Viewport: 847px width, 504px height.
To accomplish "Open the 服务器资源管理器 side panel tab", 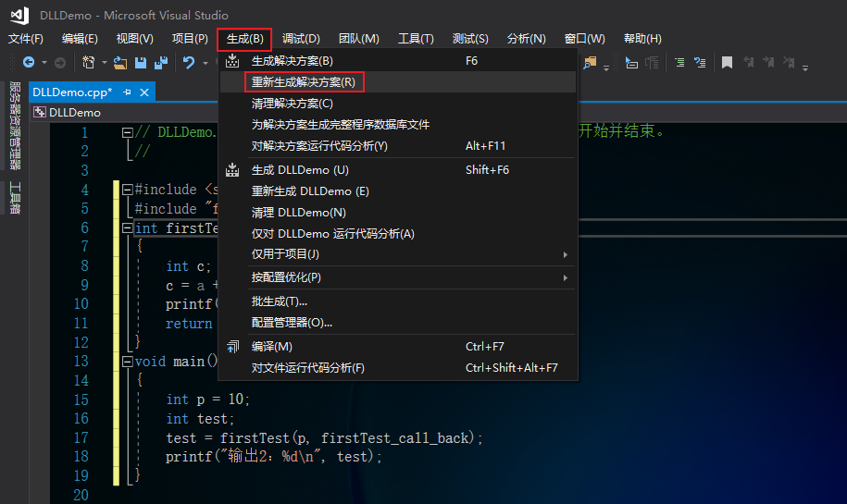I will (x=15, y=125).
